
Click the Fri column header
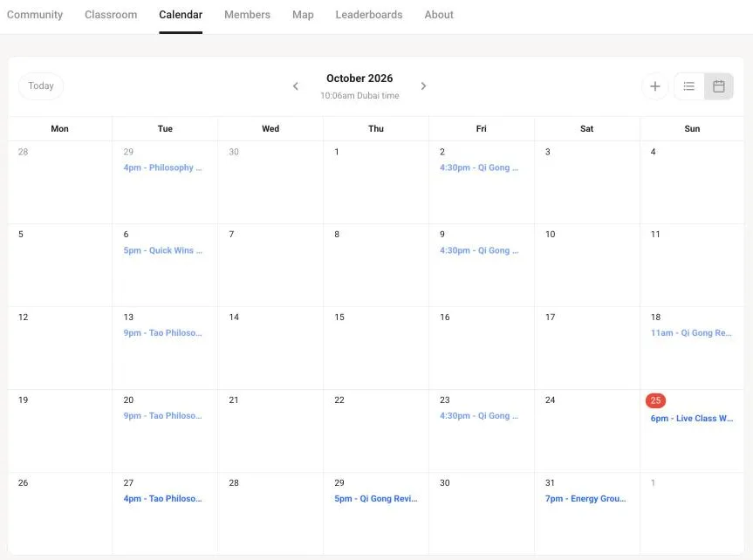tap(481, 129)
